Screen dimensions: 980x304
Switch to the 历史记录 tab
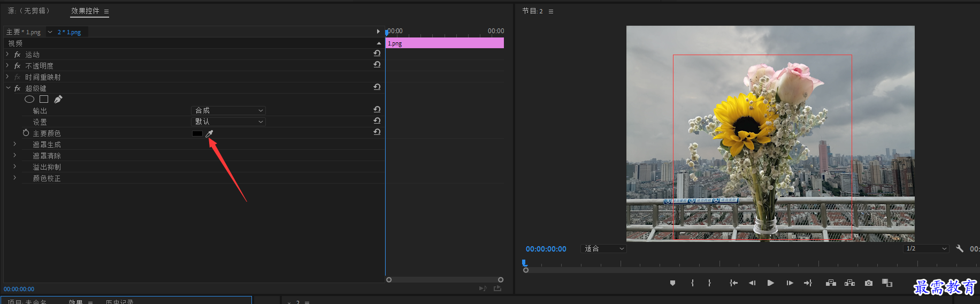point(119,302)
